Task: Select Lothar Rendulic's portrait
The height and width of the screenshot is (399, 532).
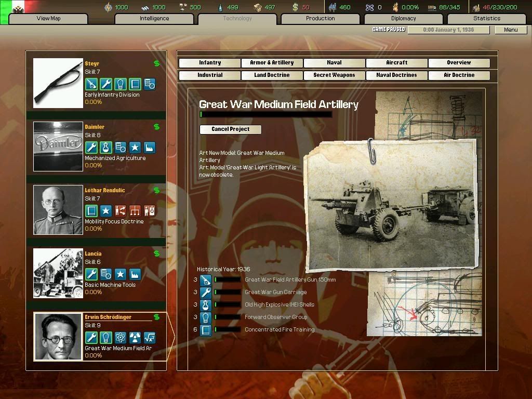Action: coord(58,210)
